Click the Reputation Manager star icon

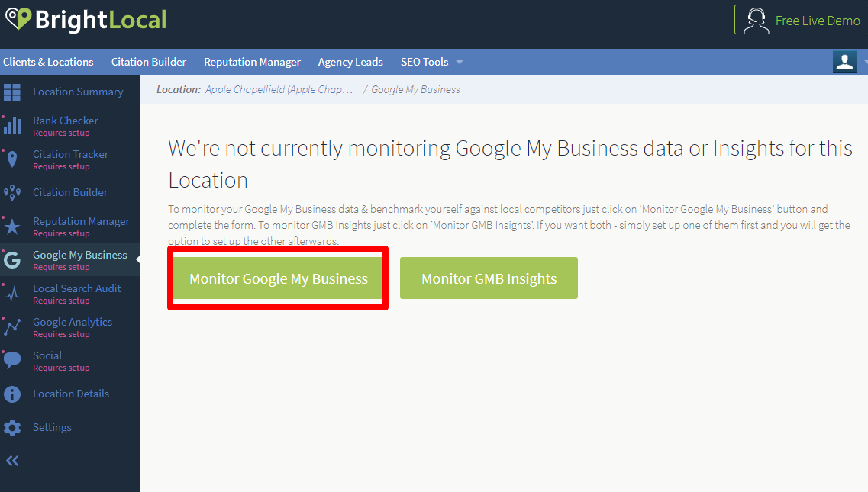(12, 227)
